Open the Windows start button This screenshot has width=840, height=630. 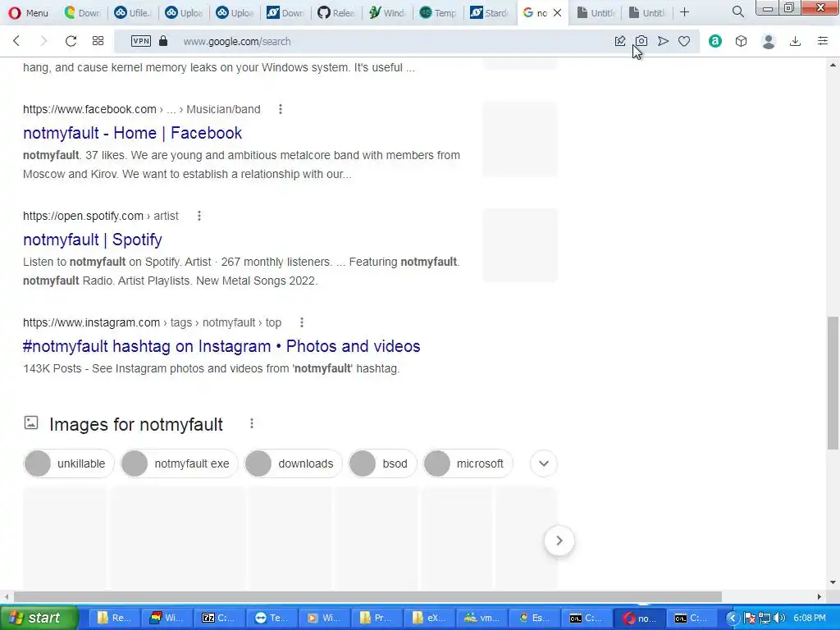[x=39, y=618]
